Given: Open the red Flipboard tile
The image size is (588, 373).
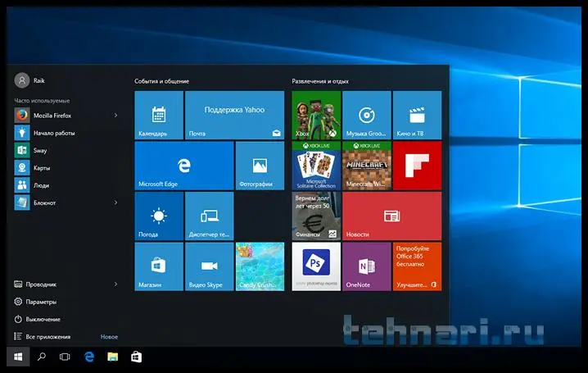Looking at the screenshot, I should coord(417,166).
